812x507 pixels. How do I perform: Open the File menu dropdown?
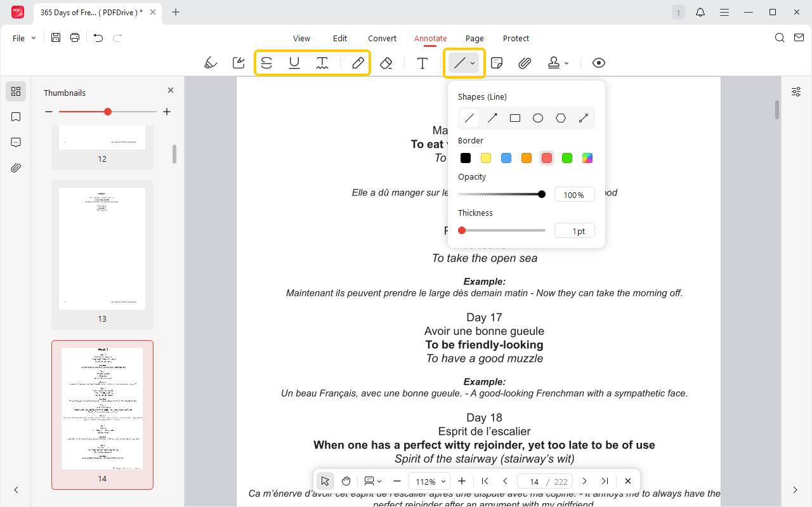point(24,38)
